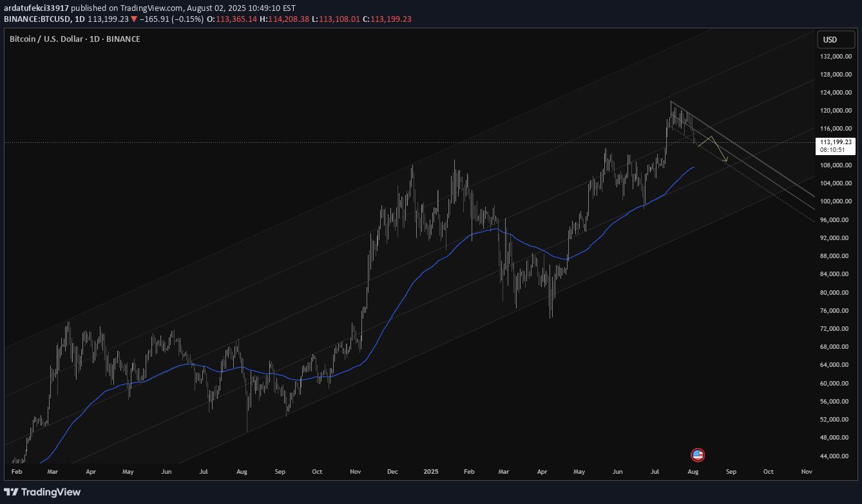862x504 pixels.
Task: Open the C:113,199.23 close value
Action: tap(388, 19)
